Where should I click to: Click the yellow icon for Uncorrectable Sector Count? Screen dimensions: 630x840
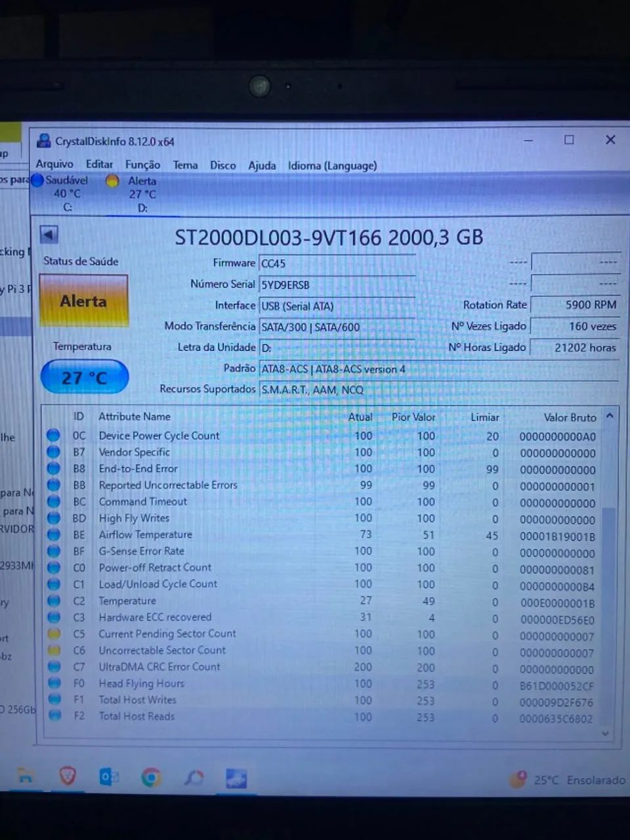[54, 650]
